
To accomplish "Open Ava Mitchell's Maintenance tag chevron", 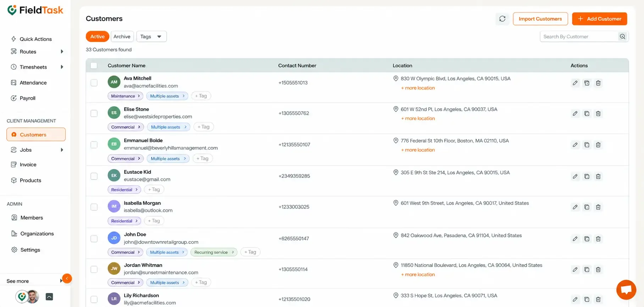I will point(139,96).
